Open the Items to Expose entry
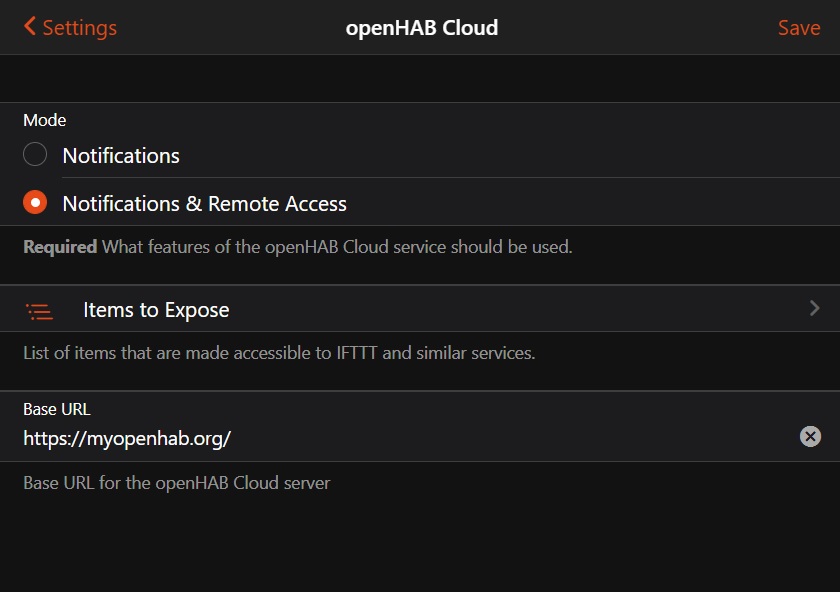Viewport: 840px width, 592px height. pyautogui.click(x=420, y=309)
